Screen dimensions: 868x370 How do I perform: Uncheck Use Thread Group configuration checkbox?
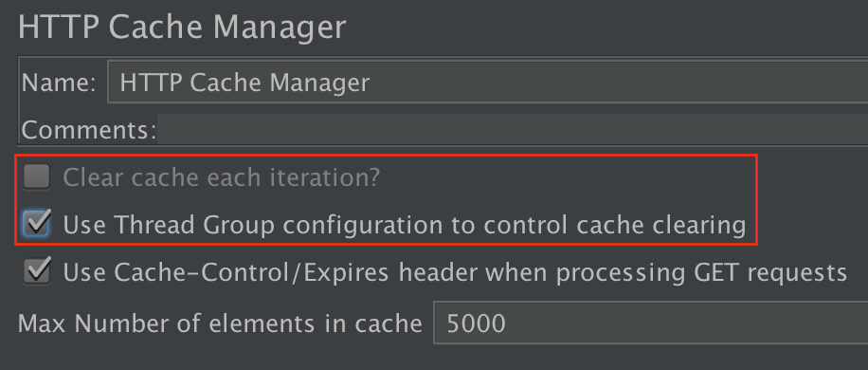tap(37, 224)
